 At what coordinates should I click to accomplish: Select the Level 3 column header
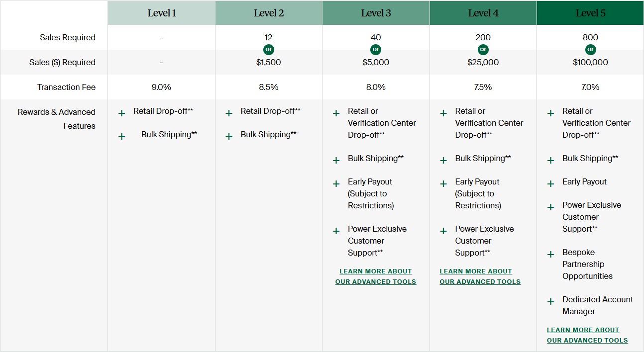(x=376, y=13)
